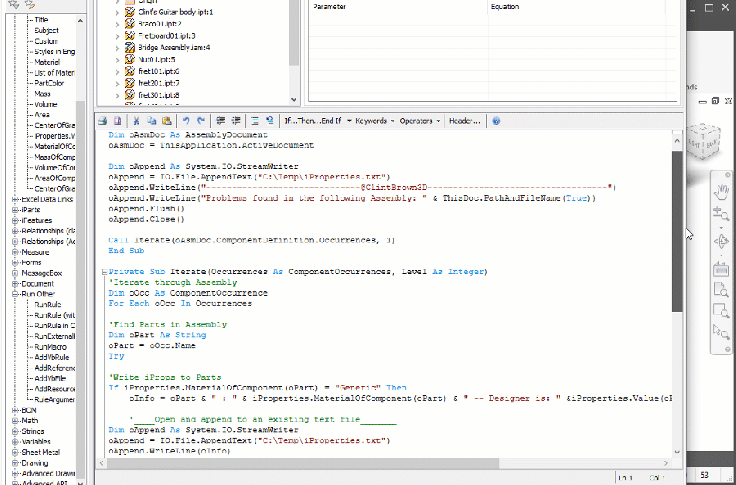Screen dimensions: 736x485
Task: Open the Operators dropdown
Action: tap(419, 121)
